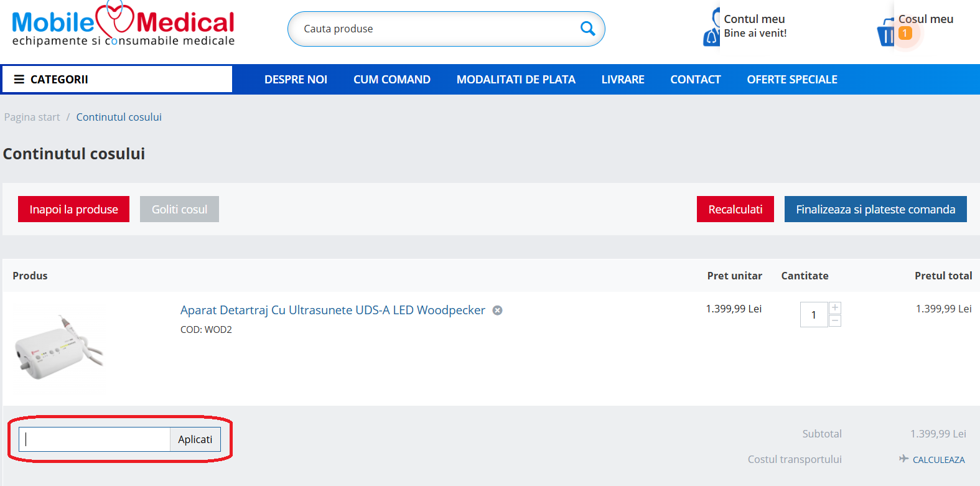980x486 pixels.
Task: Click the scaler product thumbnail image
Action: [x=59, y=348]
